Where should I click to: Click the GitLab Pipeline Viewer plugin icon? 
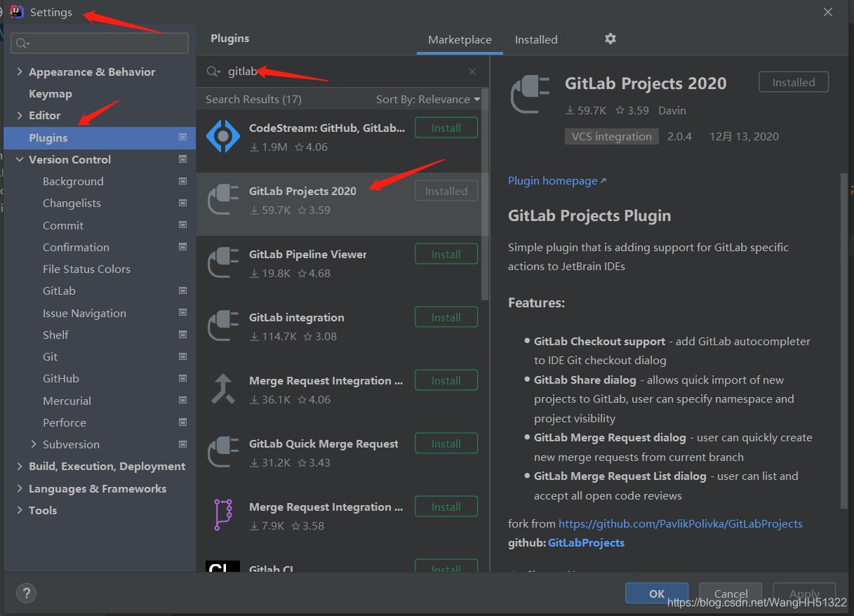click(222, 262)
